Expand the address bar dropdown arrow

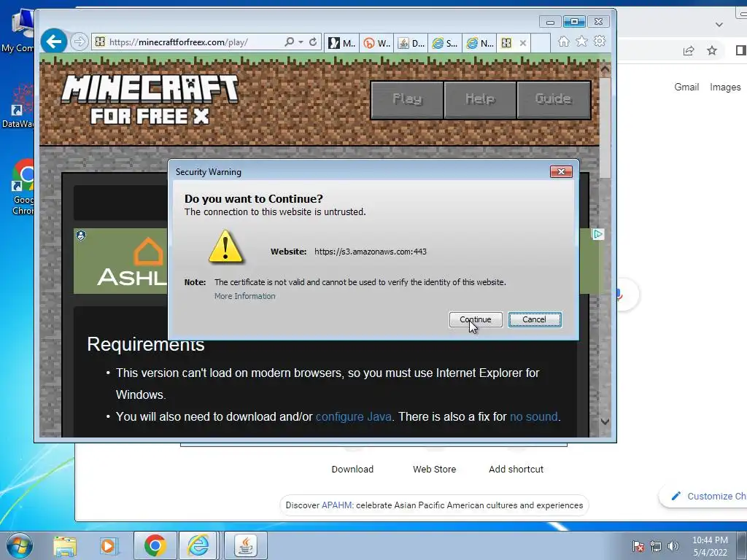click(x=301, y=42)
